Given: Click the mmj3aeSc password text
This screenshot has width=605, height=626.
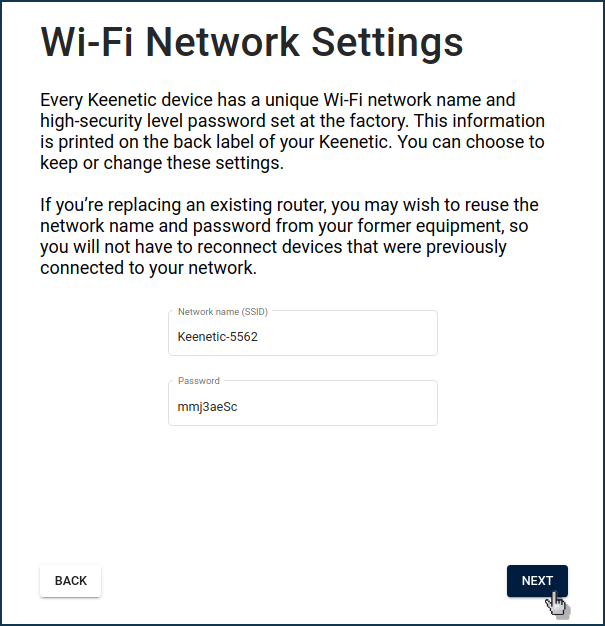Looking at the screenshot, I should pos(208,407).
